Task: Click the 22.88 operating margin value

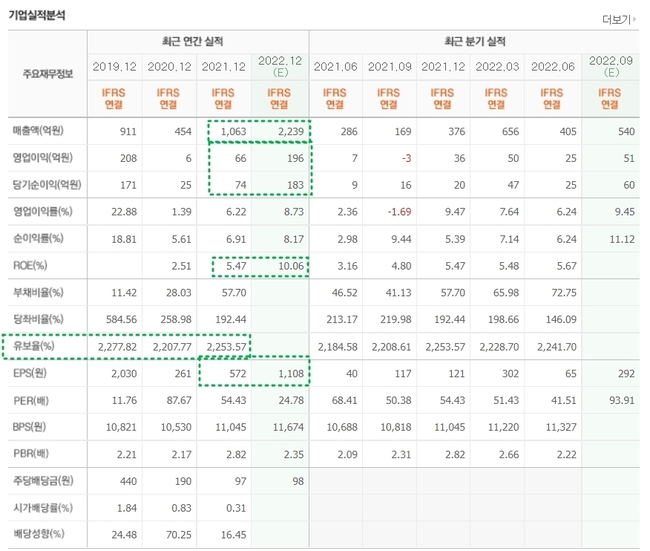Action: 124,212
